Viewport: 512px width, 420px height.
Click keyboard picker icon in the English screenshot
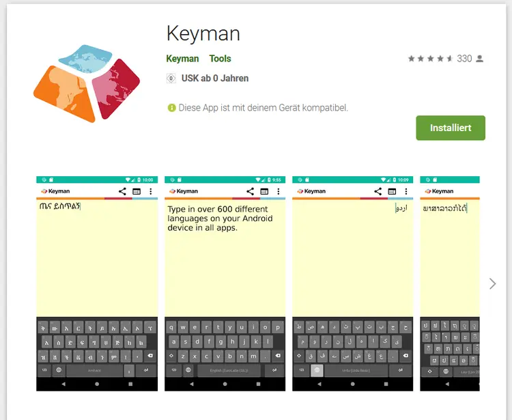pyautogui.click(x=264, y=191)
